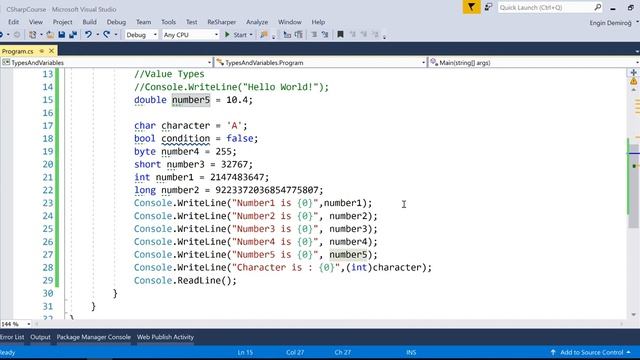Switch to Package Manager Console tab
The height and width of the screenshot is (360, 640).
pos(93,337)
